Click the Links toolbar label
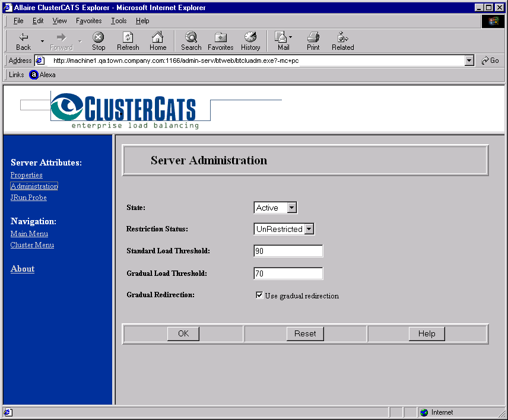Image resolution: width=508 pixels, height=420 pixels. point(17,75)
